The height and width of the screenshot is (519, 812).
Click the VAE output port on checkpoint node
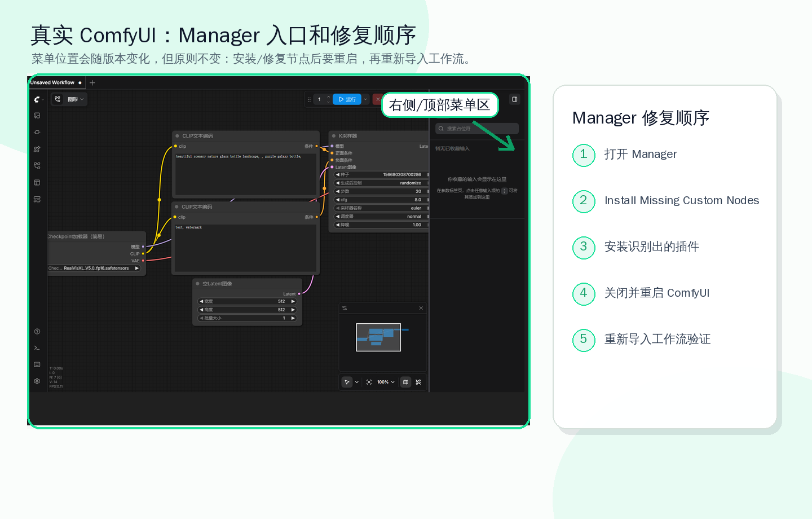pos(143,261)
